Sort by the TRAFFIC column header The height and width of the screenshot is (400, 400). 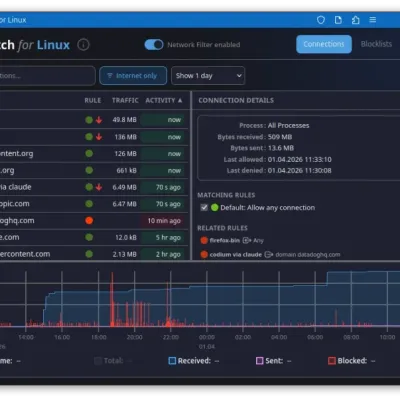click(125, 100)
